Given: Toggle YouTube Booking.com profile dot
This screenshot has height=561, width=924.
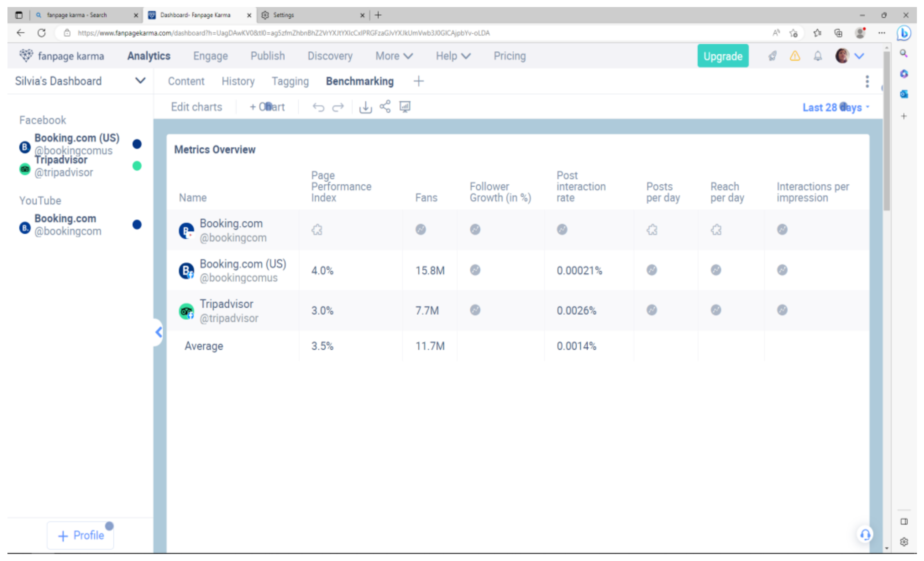Looking at the screenshot, I should pos(137,225).
